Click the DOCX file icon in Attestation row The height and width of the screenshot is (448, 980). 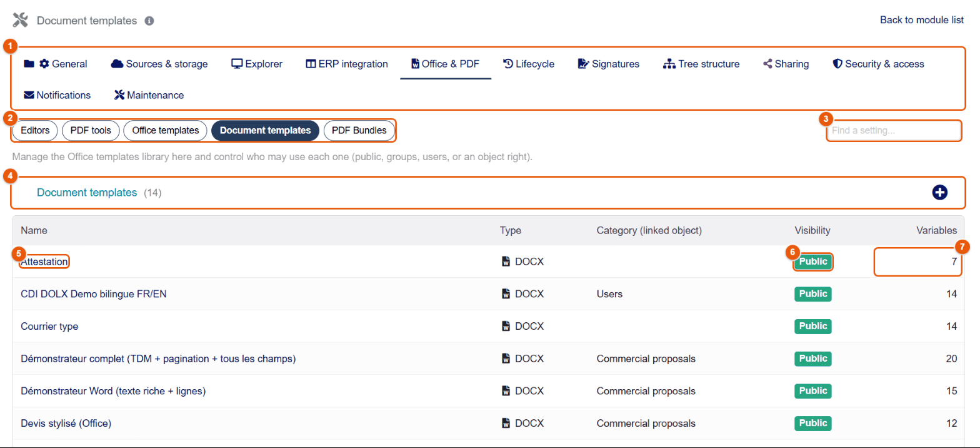(x=506, y=262)
